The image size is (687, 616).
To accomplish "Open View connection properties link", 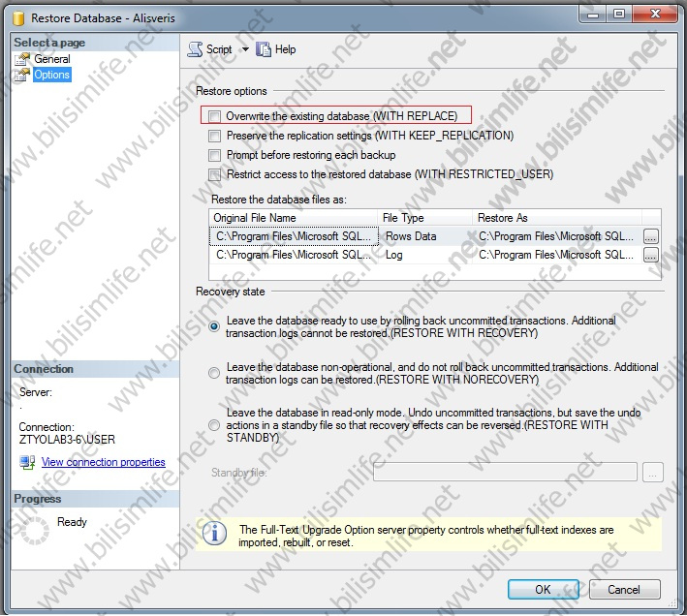I will pos(104,463).
